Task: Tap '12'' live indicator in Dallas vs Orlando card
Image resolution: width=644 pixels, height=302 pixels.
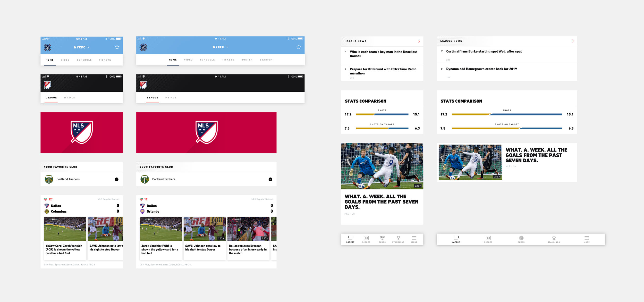Action: [x=146, y=199]
